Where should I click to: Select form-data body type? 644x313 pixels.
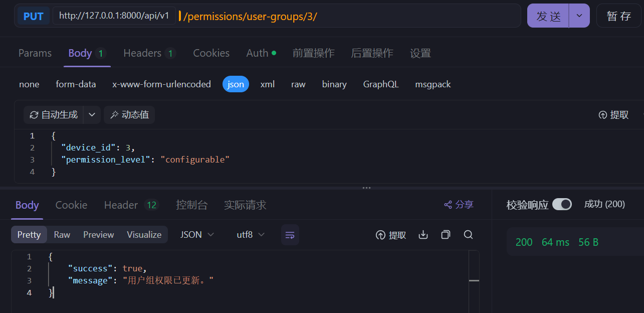pos(76,84)
